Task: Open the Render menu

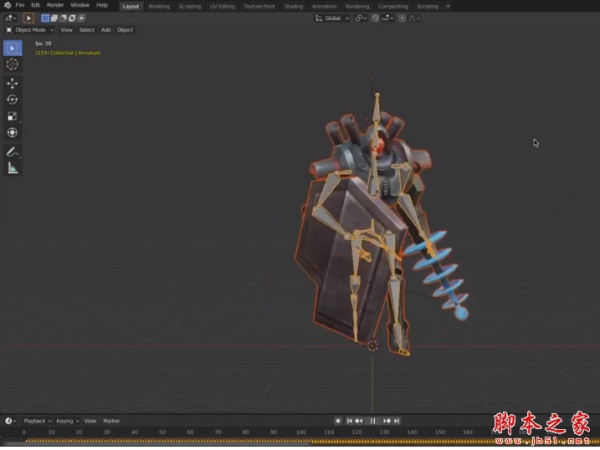Action: pos(55,6)
